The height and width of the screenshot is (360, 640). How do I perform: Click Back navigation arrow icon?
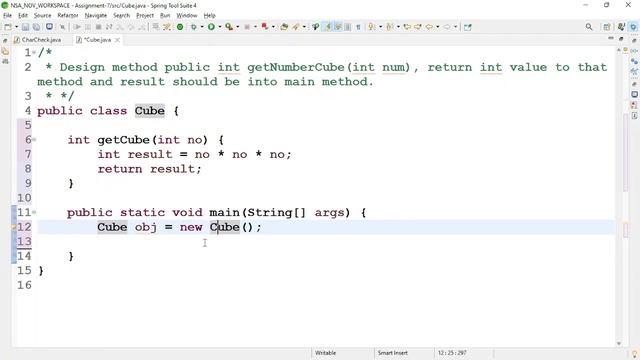[429, 27]
